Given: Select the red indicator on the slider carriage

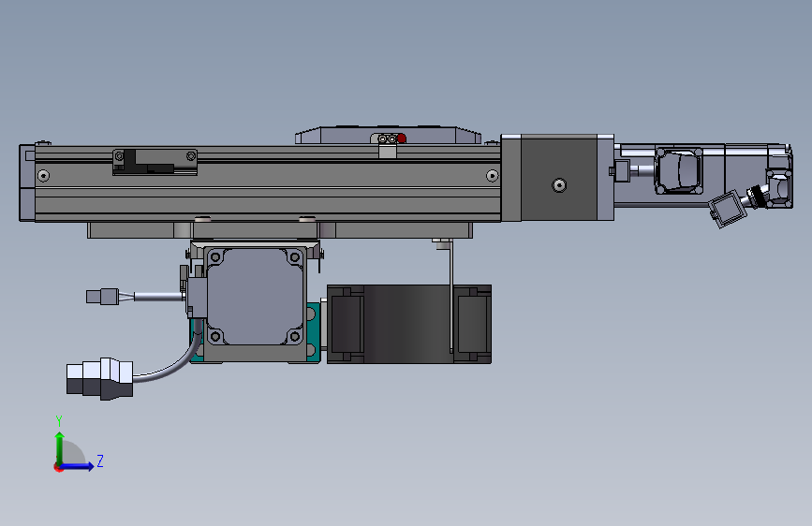Looking at the screenshot, I should pos(402,139).
